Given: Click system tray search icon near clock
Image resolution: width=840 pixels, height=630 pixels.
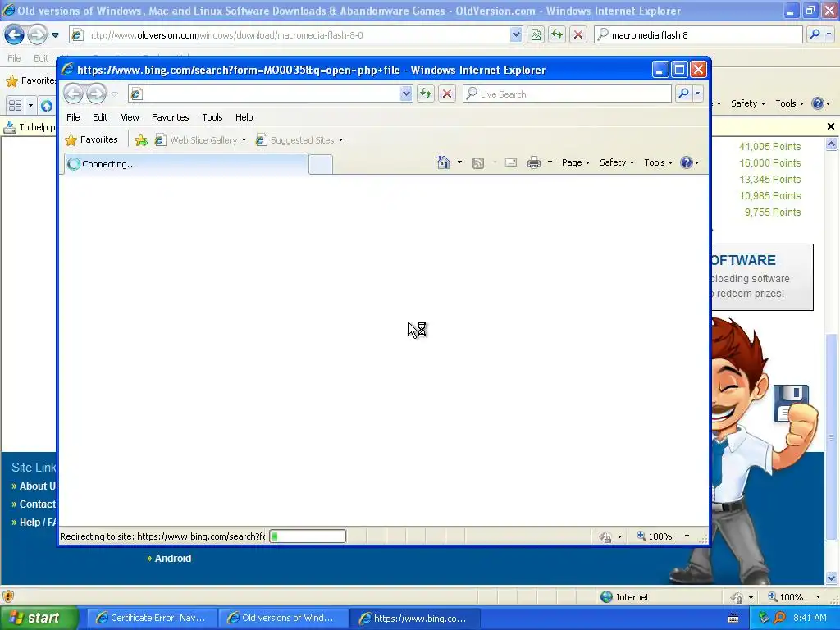Looking at the screenshot, I should click(x=779, y=618).
